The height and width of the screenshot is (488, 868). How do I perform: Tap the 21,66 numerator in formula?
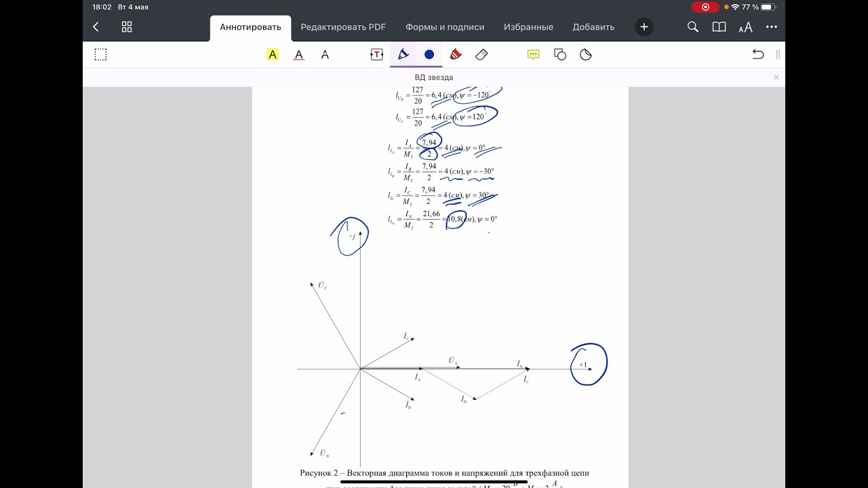pyautogui.click(x=431, y=214)
